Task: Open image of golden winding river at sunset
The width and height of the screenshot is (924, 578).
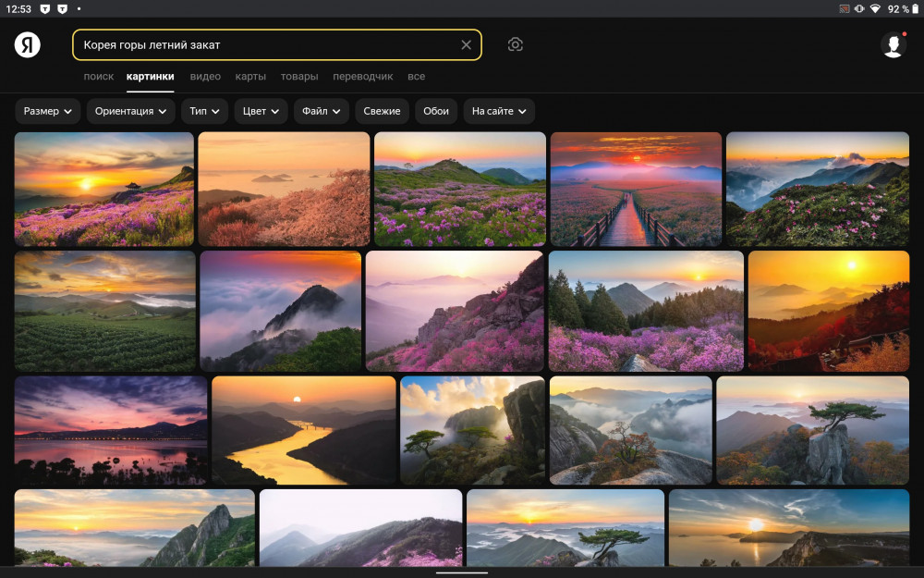Action: (304, 431)
